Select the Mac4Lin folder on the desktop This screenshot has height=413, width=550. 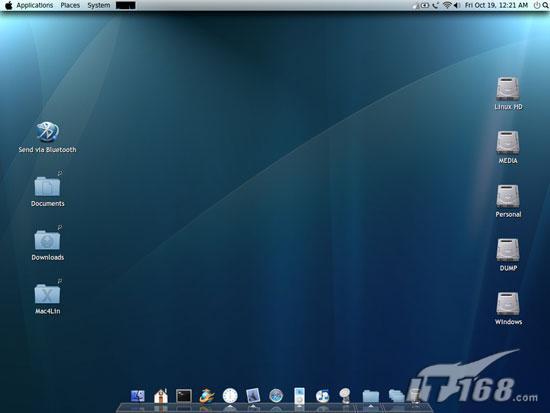(x=47, y=294)
